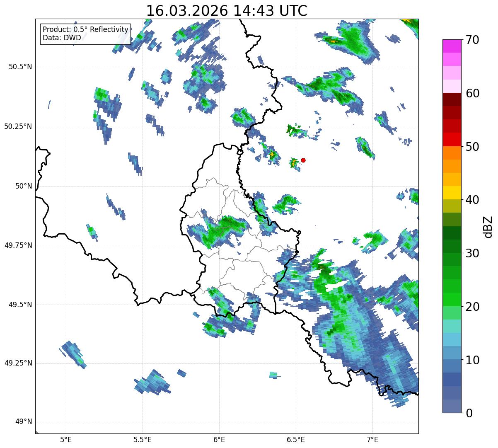Click the 6°E longitude label
Image resolution: width=498 pixels, height=448 pixels.
[219, 439]
